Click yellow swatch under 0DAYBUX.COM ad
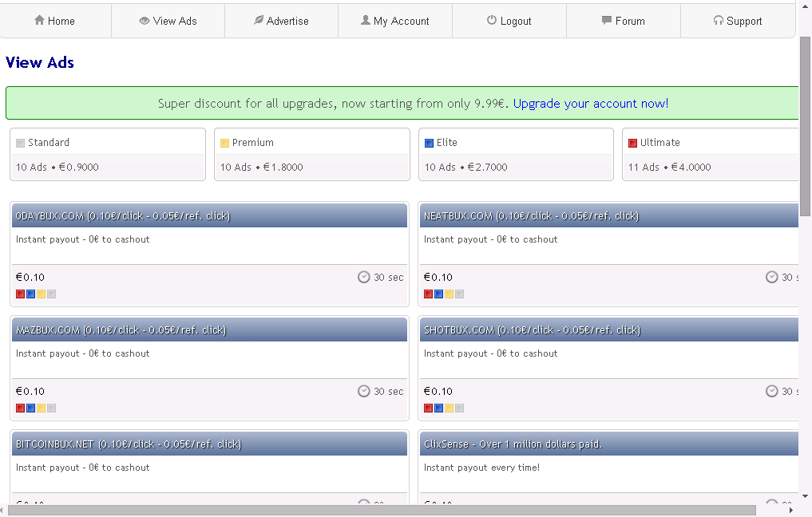The image size is (812, 517). pos(41,294)
